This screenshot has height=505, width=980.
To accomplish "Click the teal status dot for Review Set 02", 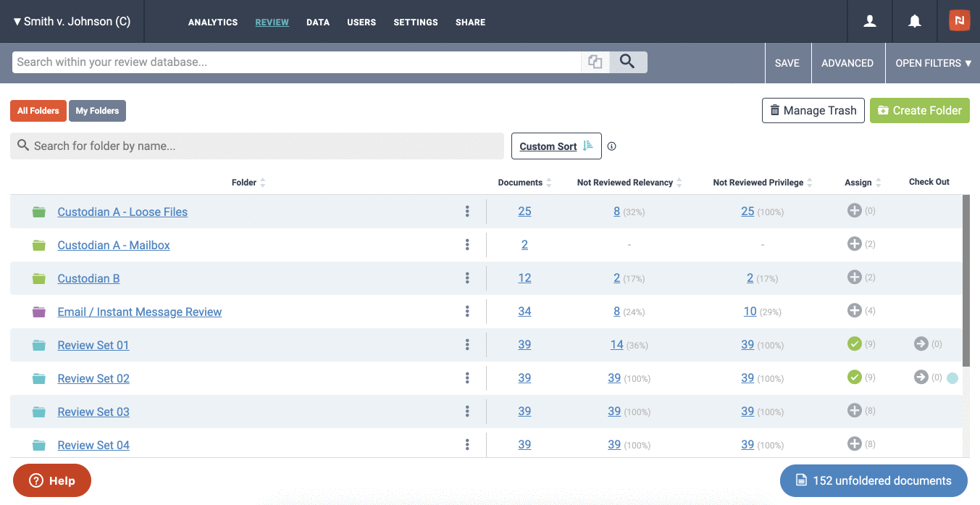I will pos(952,378).
